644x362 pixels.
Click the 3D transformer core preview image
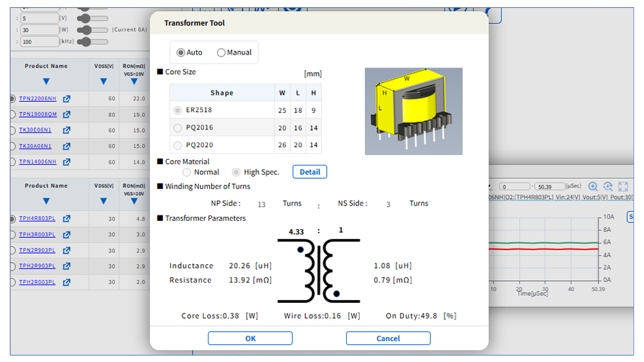pyautogui.click(x=414, y=111)
